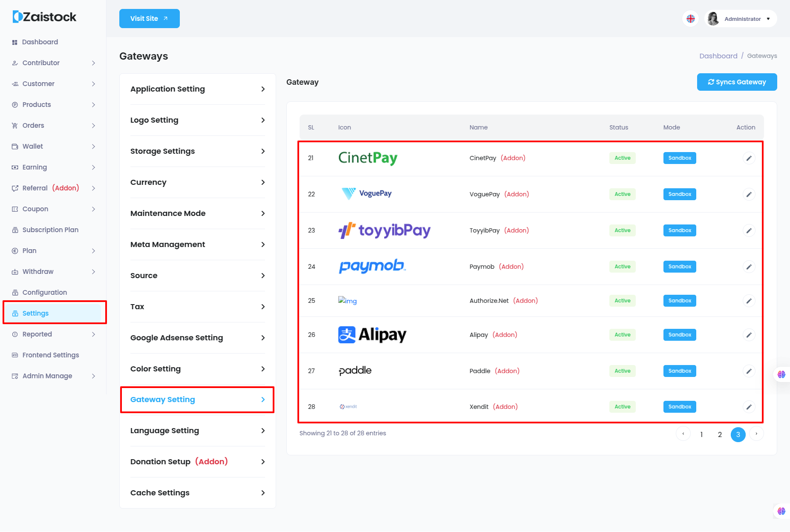Image resolution: width=790 pixels, height=532 pixels.
Task: Click the language flag icon
Action: tap(690, 19)
